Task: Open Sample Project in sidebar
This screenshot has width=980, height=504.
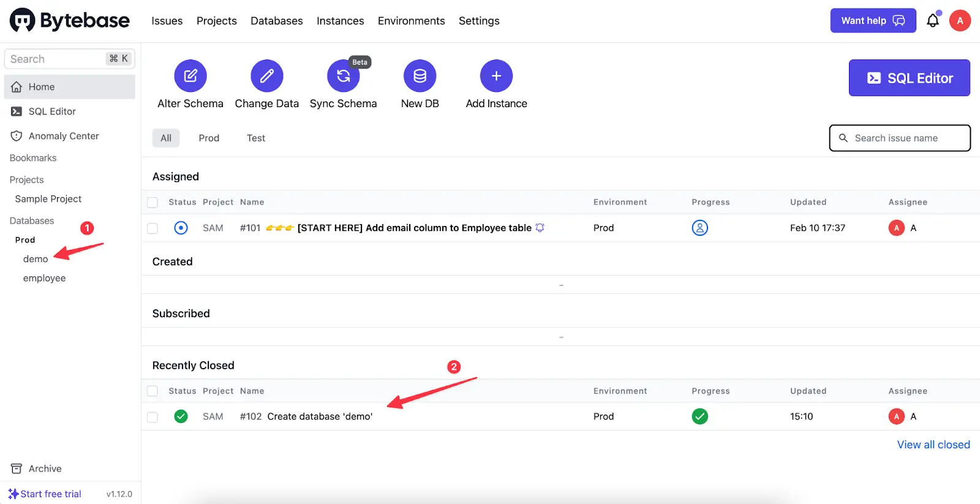Action: (x=48, y=199)
